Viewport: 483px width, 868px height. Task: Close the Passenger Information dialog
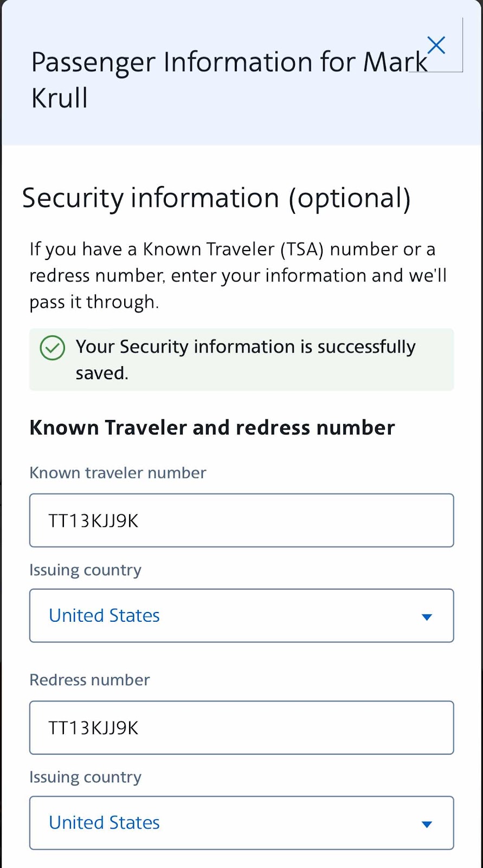(x=436, y=46)
